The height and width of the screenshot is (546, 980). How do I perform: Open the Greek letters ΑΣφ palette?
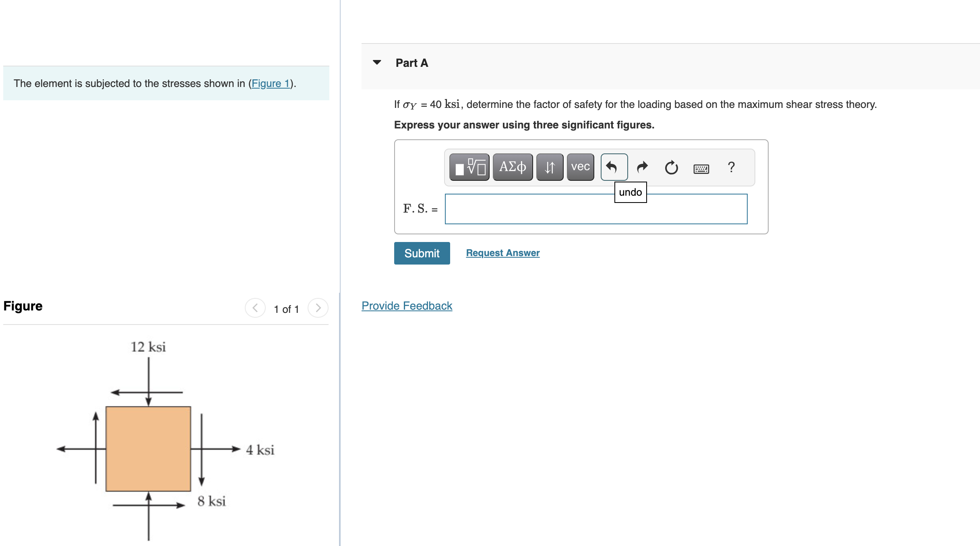(512, 167)
